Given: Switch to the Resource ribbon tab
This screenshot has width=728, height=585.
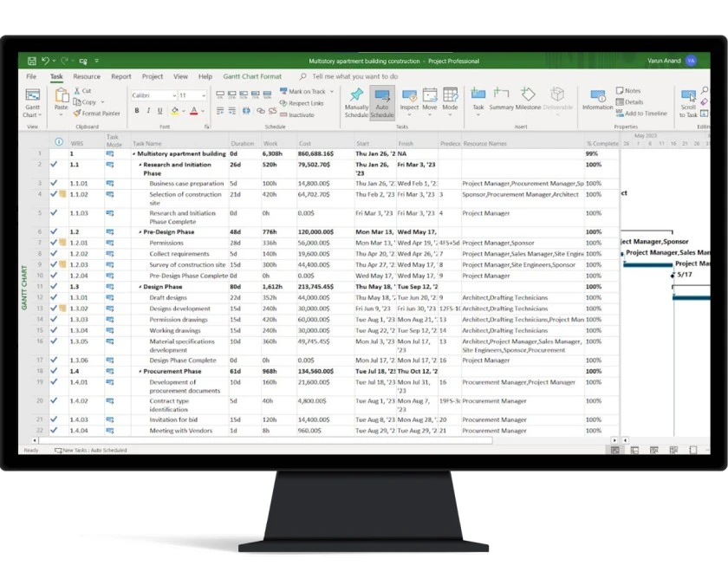Looking at the screenshot, I should (85, 77).
